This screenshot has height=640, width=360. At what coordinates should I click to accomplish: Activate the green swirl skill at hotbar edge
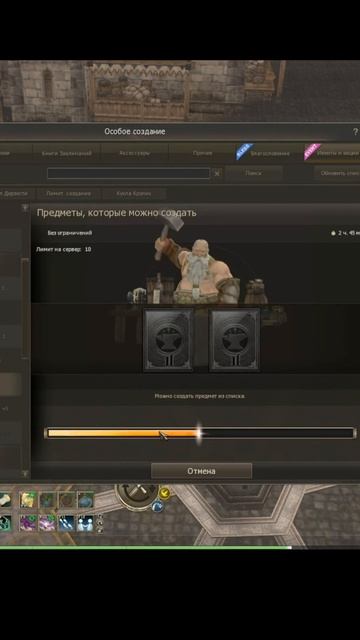(x=5, y=523)
